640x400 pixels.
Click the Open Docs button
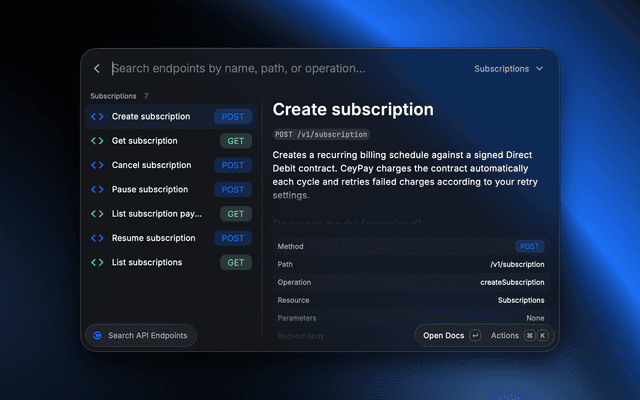451,336
